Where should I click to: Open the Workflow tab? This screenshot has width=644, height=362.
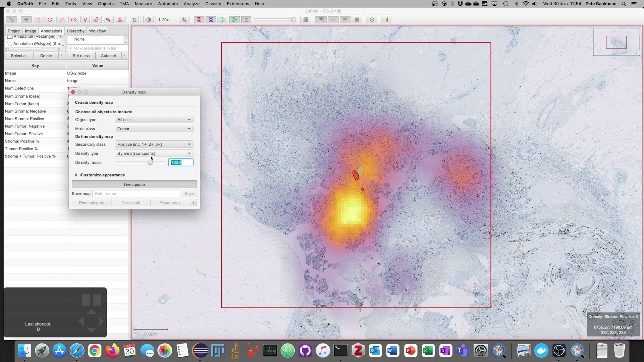[x=97, y=31]
